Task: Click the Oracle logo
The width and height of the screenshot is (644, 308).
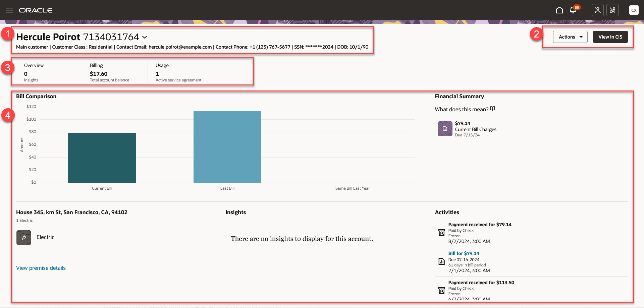Action: click(x=36, y=10)
